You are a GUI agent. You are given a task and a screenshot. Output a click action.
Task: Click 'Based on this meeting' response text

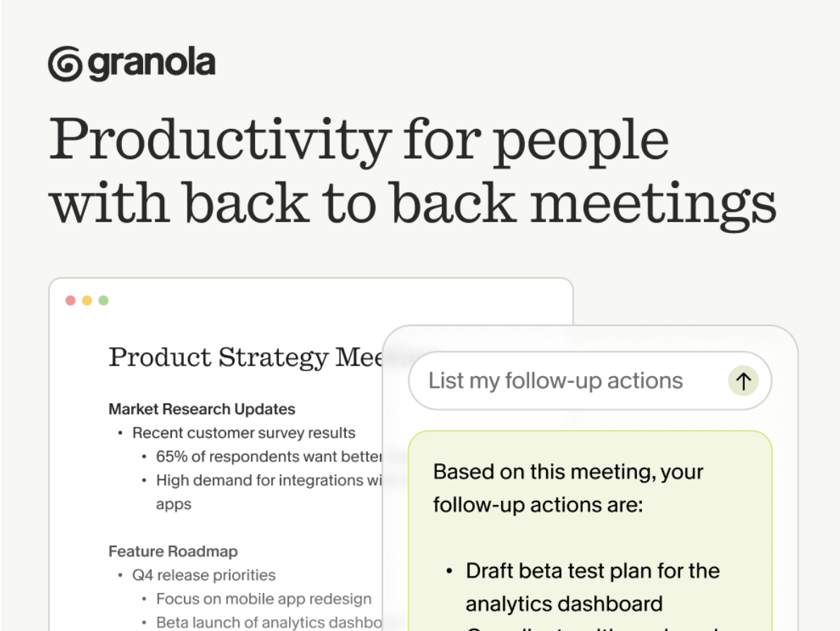tap(568, 488)
